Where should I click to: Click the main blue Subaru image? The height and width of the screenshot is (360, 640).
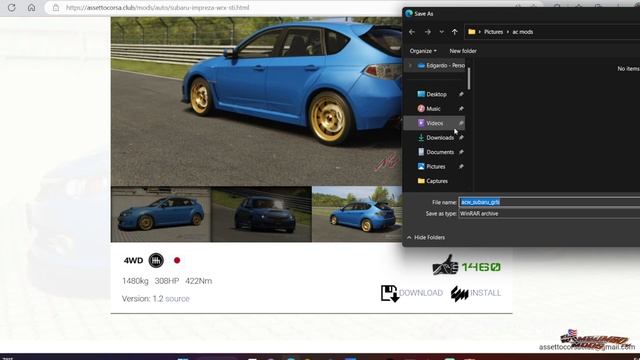point(256,101)
